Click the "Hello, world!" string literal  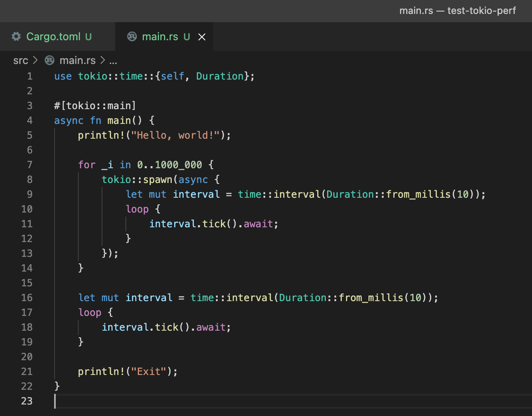(x=175, y=135)
